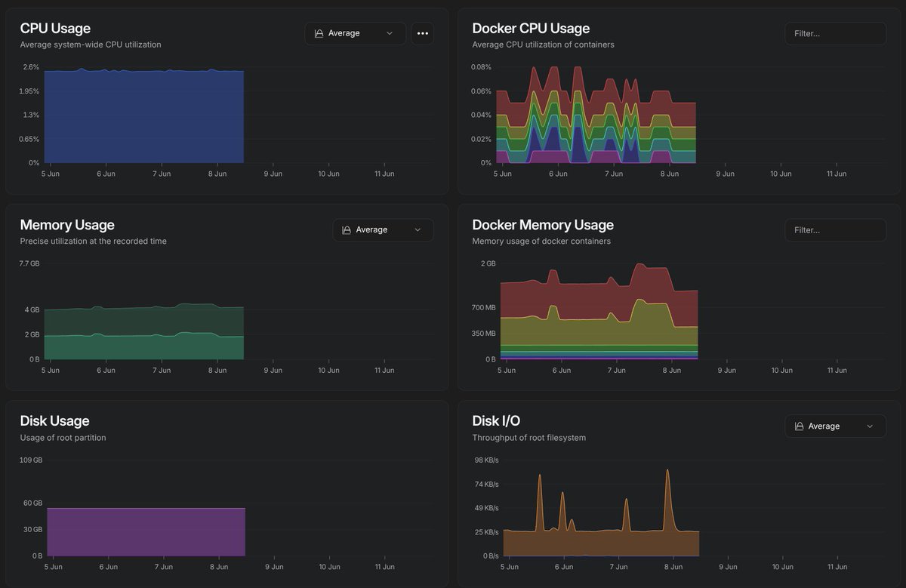Click the 700 MB label on Docker Memory axis
This screenshot has width=906, height=588.
pyautogui.click(x=484, y=308)
